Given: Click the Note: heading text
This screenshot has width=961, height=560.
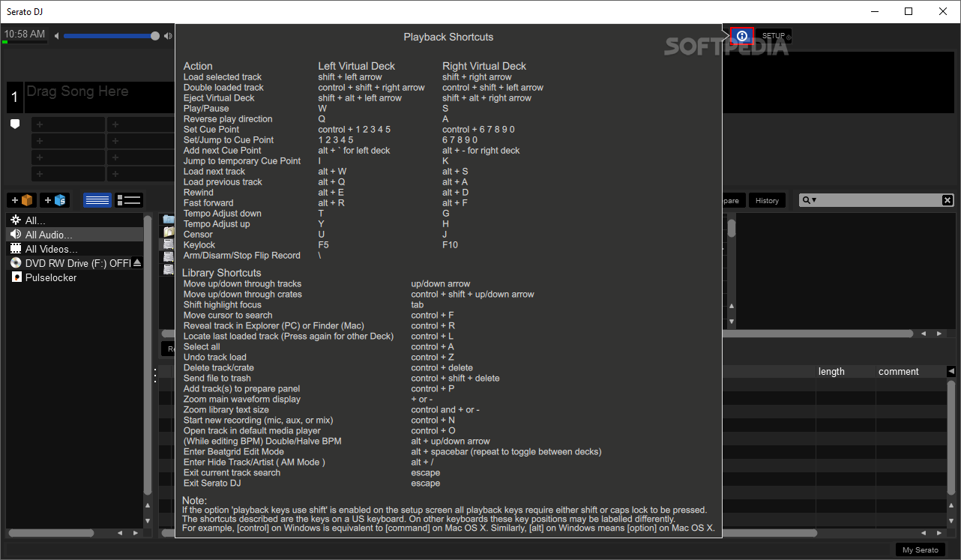Looking at the screenshot, I should pyautogui.click(x=194, y=500).
